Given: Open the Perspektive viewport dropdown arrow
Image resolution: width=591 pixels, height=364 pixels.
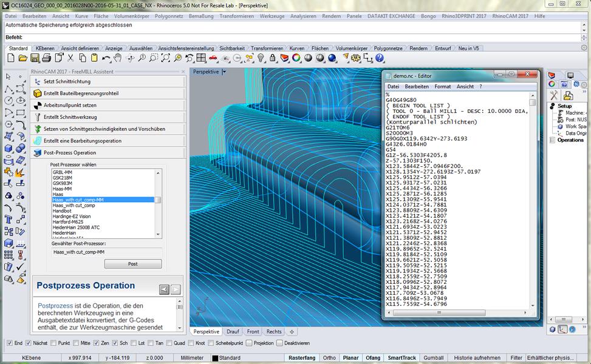Looking at the screenshot, I should [224, 72].
